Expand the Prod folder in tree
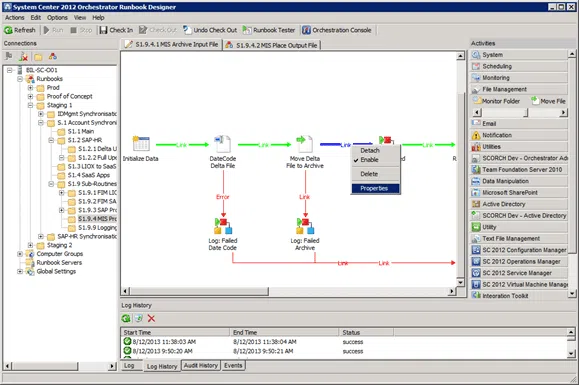 (30, 88)
